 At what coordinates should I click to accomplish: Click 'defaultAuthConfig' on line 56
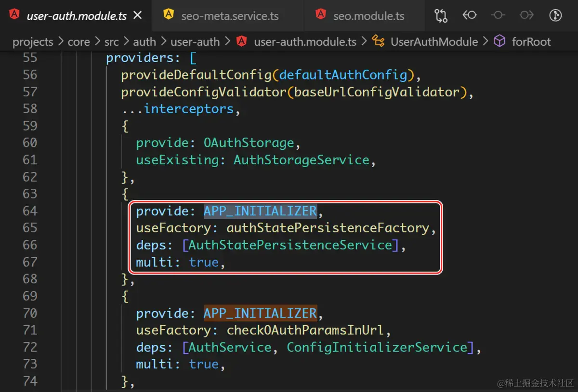pyautogui.click(x=343, y=75)
